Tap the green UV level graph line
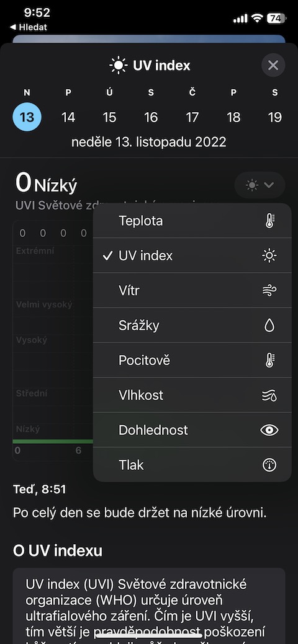This screenshot has height=644, width=298. pyautogui.click(x=53, y=441)
